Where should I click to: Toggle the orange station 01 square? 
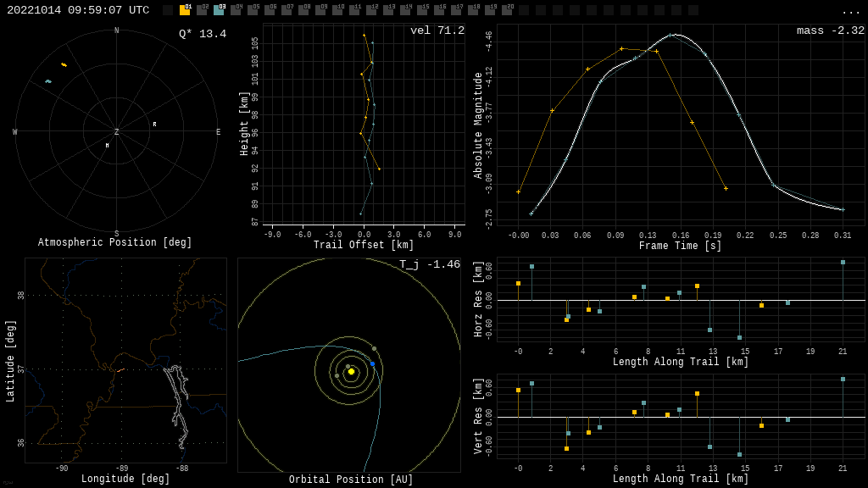185,10
